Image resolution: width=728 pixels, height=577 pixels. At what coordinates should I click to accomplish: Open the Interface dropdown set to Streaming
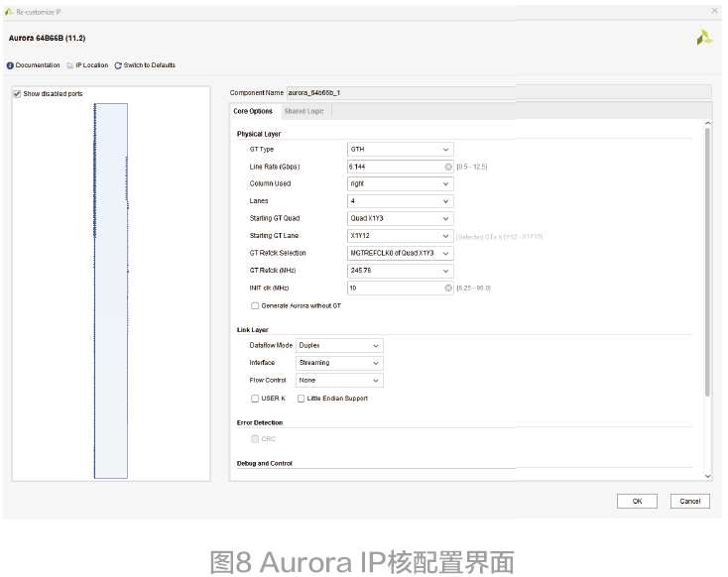(x=339, y=363)
